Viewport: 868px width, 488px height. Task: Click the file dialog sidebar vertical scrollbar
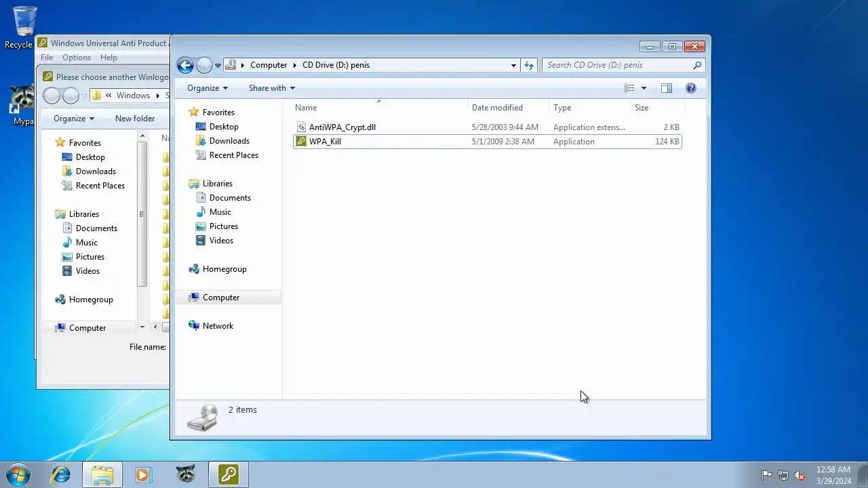coord(142,213)
